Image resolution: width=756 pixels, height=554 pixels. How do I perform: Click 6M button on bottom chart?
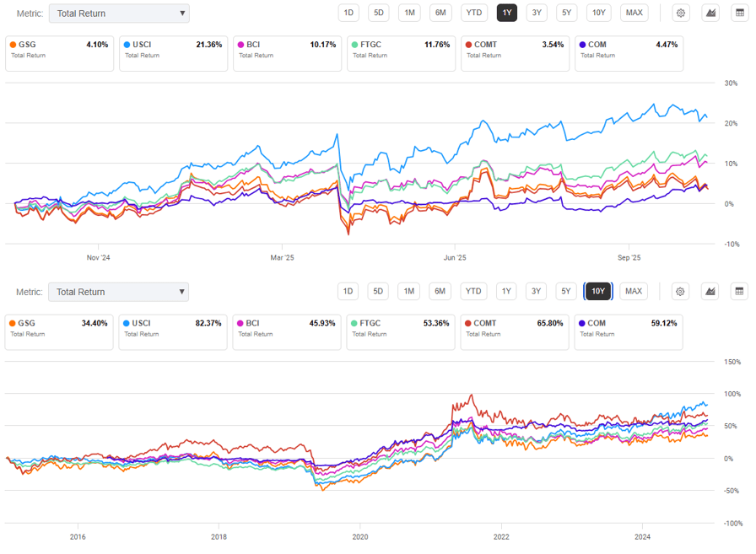click(x=440, y=292)
